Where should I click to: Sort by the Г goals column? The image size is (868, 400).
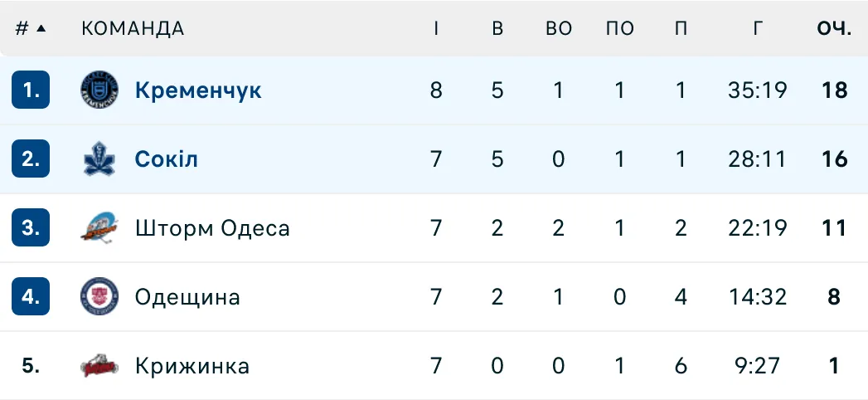757,28
